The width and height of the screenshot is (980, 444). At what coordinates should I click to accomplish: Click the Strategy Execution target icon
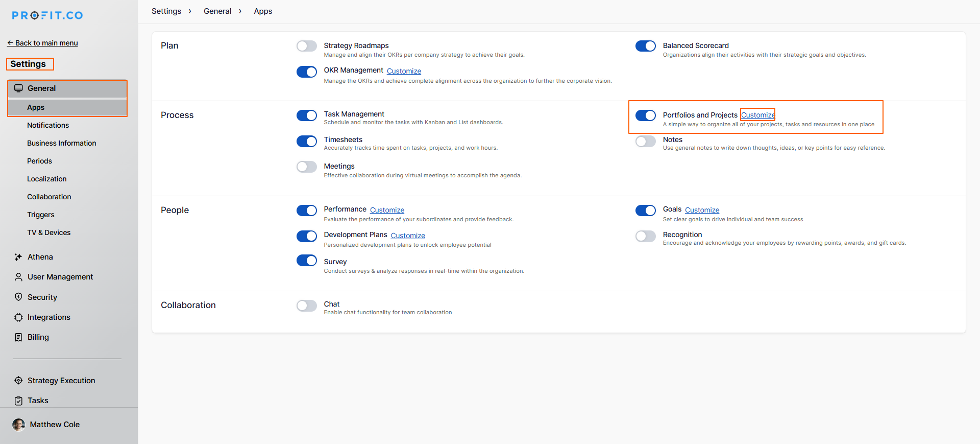[x=18, y=381]
